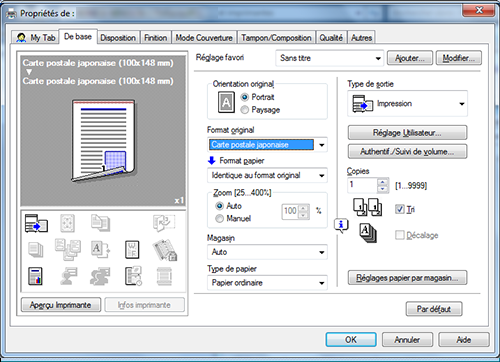Click the zoom percentage spinner up arrow
The image size is (500, 362).
click(x=303, y=208)
